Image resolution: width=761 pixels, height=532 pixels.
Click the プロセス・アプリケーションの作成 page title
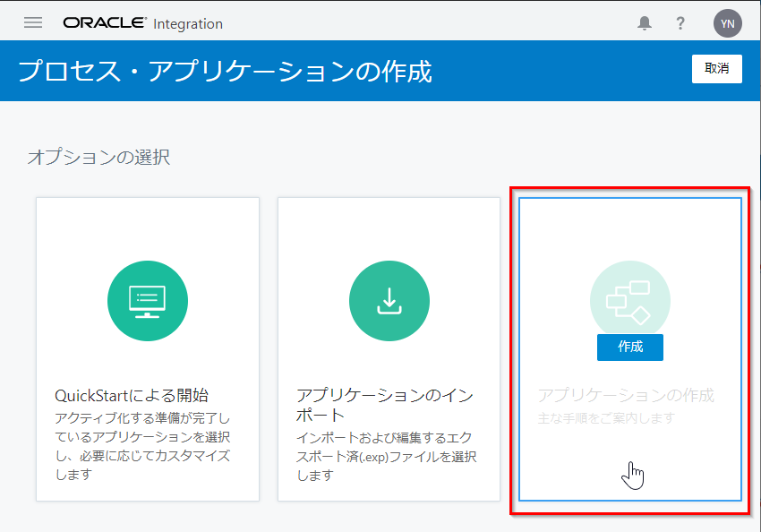coord(225,71)
